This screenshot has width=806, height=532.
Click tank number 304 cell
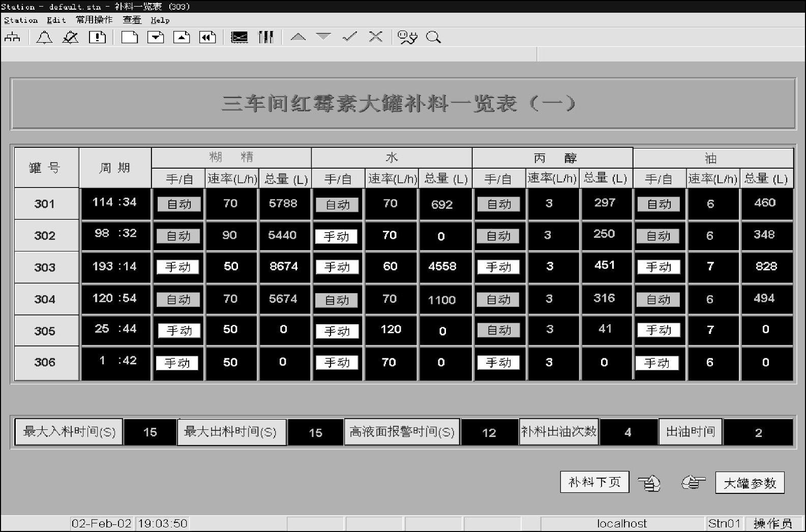point(46,299)
